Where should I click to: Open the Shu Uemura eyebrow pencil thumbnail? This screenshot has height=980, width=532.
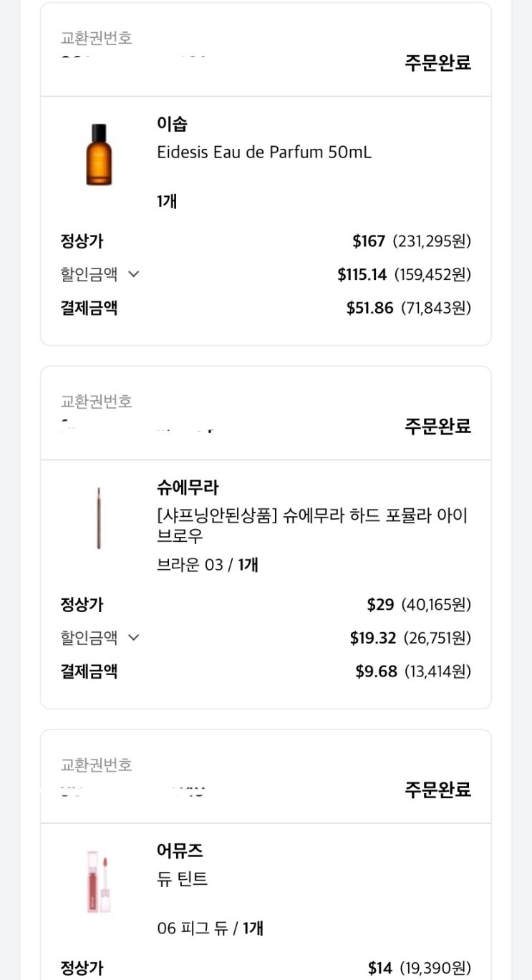click(x=99, y=518)
